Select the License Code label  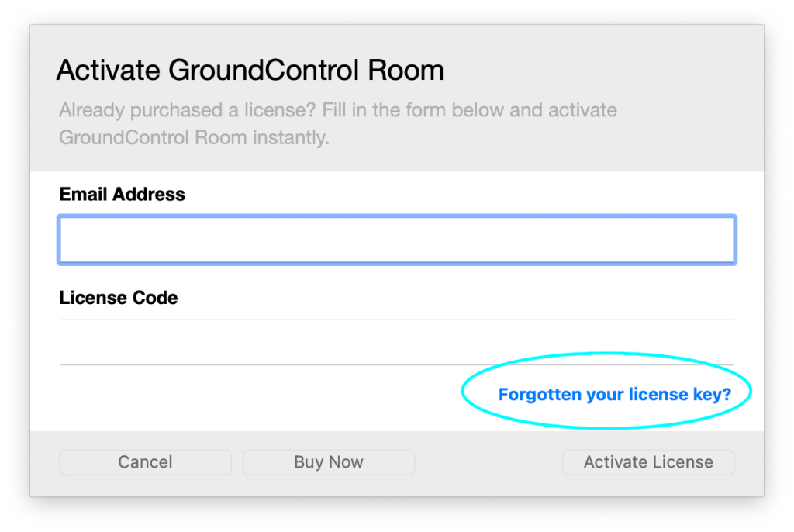tap(119, 298)
